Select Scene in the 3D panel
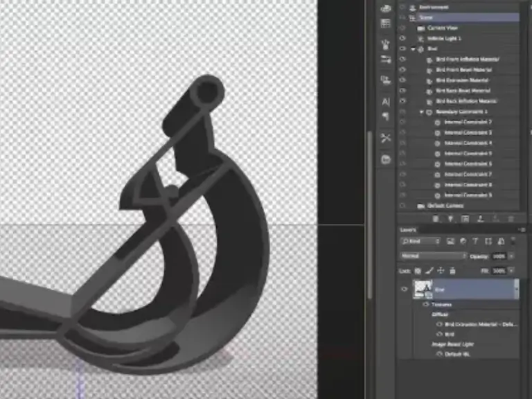 pyautogui.click(x=425, y=17)
